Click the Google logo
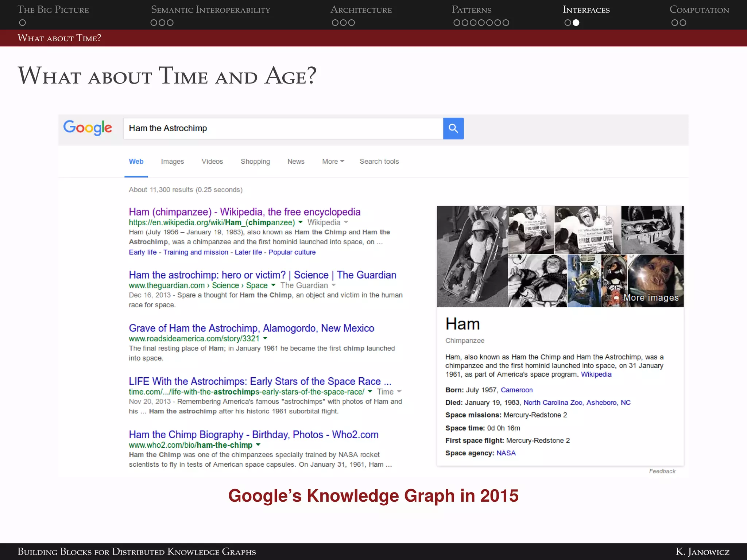The width and height of the screenshot is (747, 560). click(x=88, y=128)
